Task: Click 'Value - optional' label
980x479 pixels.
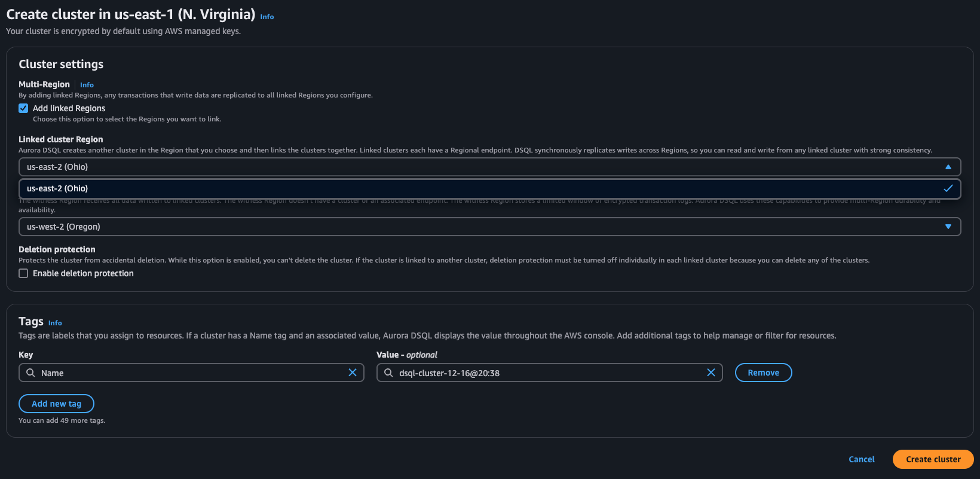Action: [x=406, y=355]
